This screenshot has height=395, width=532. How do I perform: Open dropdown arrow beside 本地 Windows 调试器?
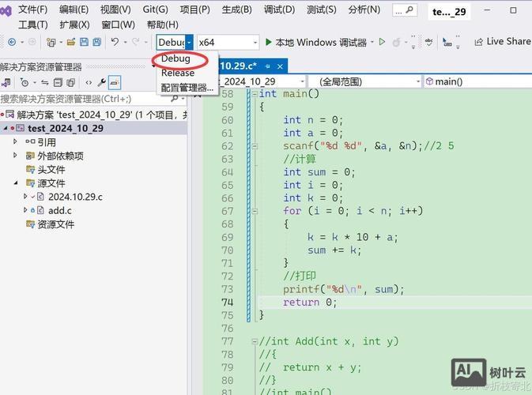click(x=372, y=42)
